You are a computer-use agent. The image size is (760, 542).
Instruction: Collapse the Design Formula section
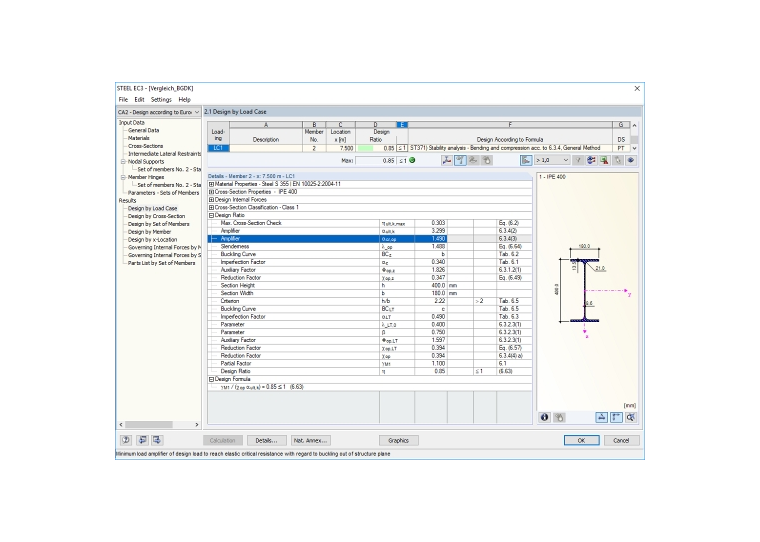click(211, 379)
